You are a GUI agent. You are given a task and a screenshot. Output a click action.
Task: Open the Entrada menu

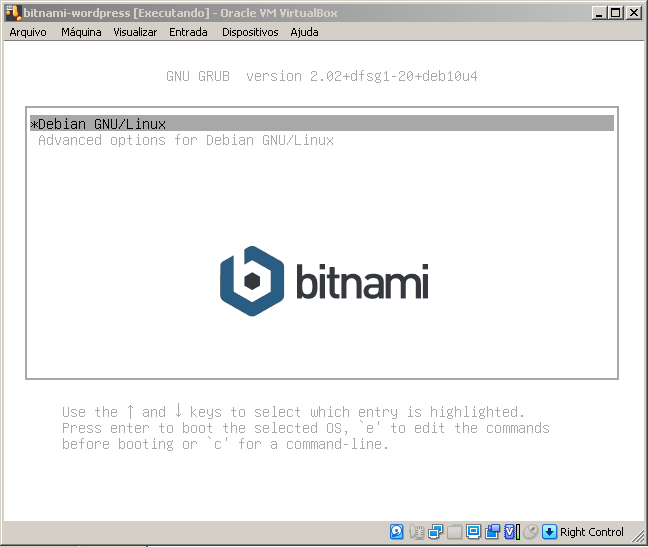click(188, 32)
